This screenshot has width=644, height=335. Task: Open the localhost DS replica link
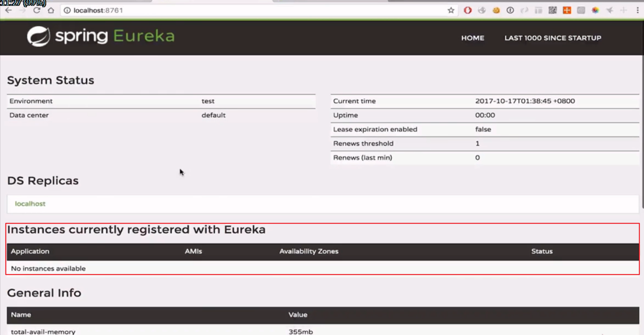[x=30, y=204]
